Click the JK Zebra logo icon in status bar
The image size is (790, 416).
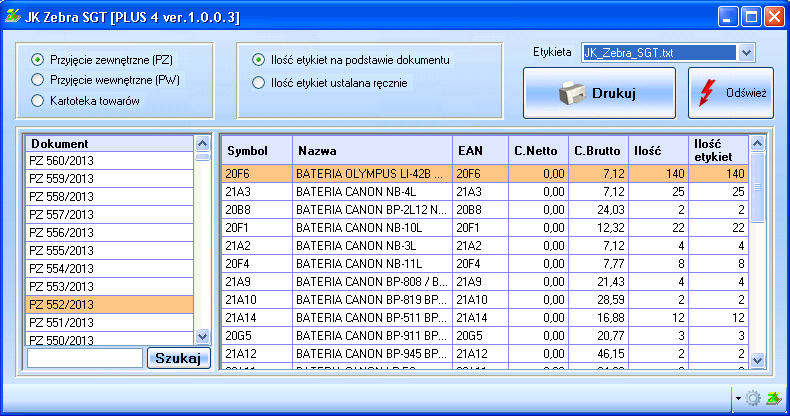pos(773,398)
